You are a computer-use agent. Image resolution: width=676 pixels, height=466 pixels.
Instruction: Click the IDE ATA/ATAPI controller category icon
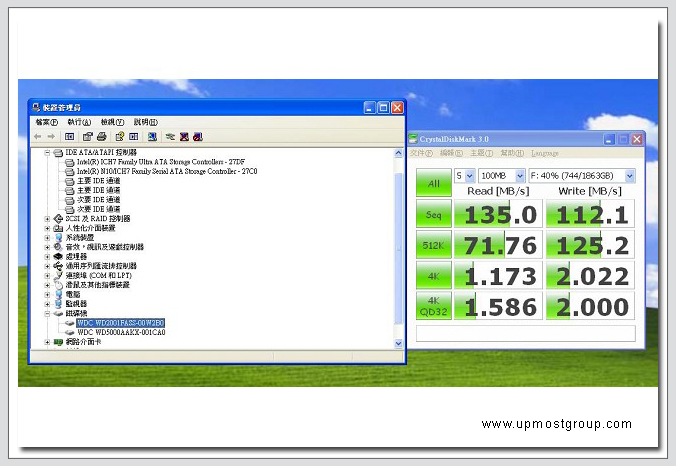tap(58, 153)
